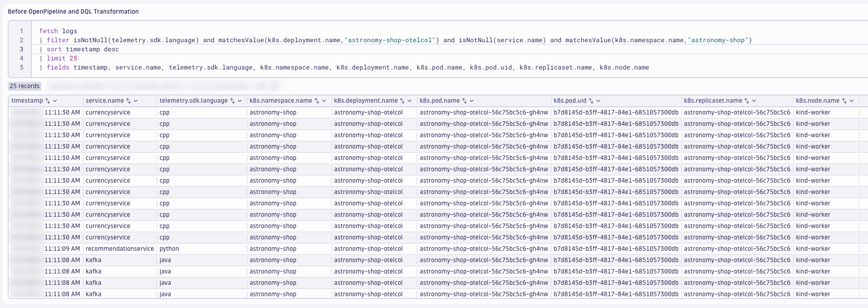This screenshot has width=868, height=308.
Task: Open k8s.pod.uid column chevron menu
Action: click(x=598, y=101)
